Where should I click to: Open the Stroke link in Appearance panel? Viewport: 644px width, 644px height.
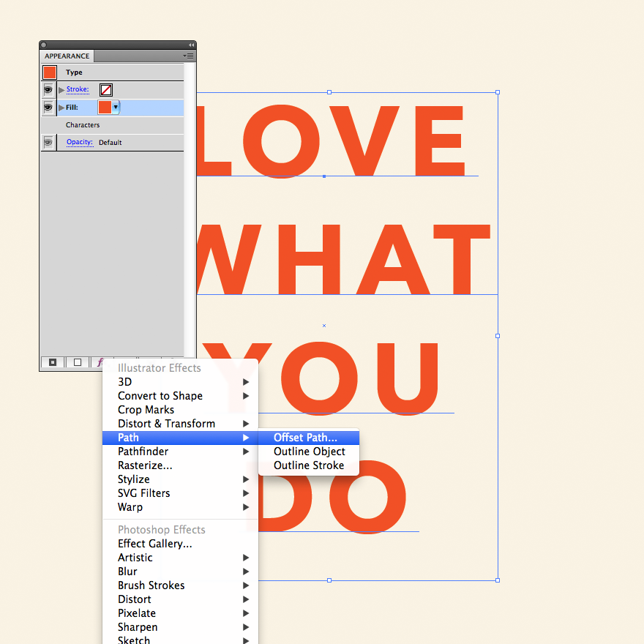[78, 89]
